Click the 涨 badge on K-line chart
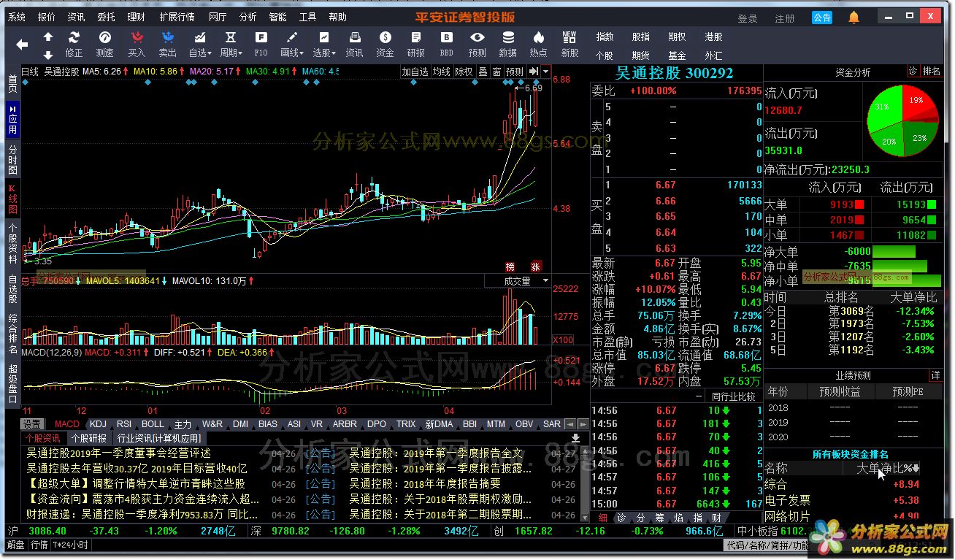Viewport: 955px width, 560px height. click(x=535, y=266)
